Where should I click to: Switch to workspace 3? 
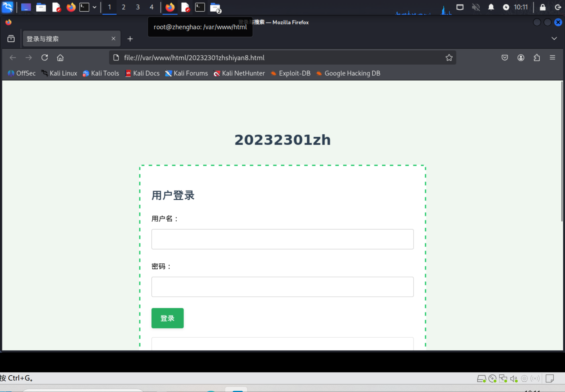pos(138,7)
